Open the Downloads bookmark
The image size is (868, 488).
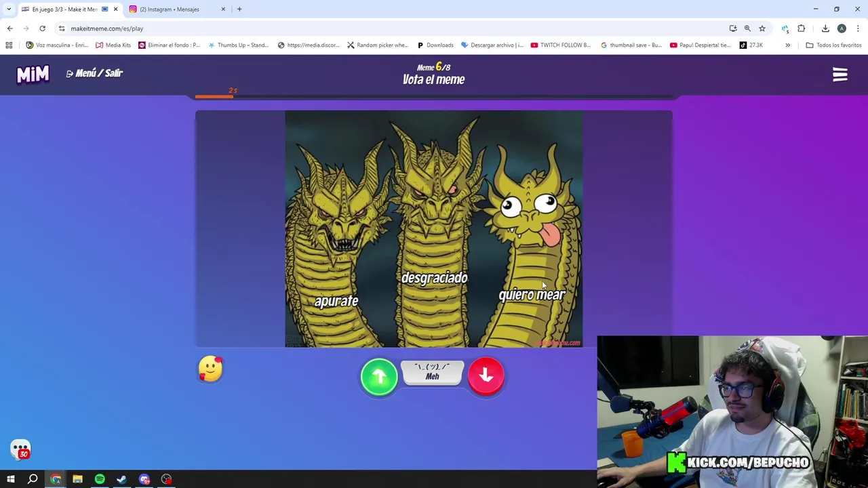435,45
